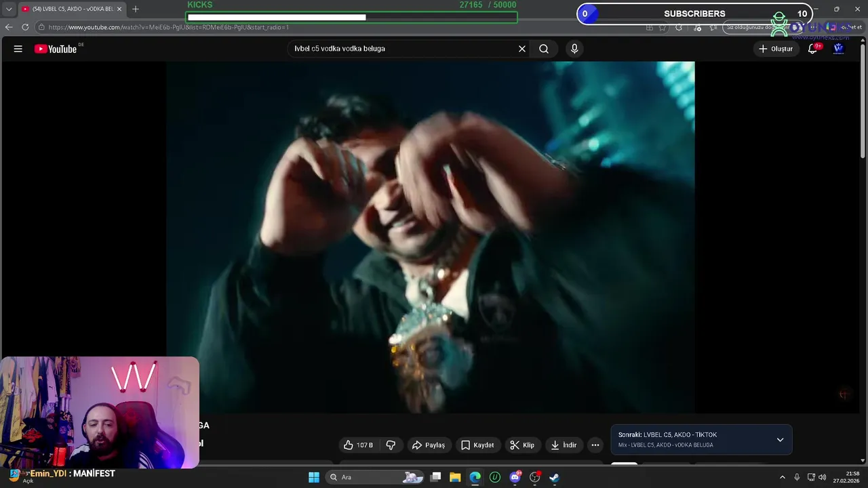Image resolution: width=868 pixels, height=488 pixels.
Task: Open File Explorer from the taskbar
Action: click(x=455, y=477)
